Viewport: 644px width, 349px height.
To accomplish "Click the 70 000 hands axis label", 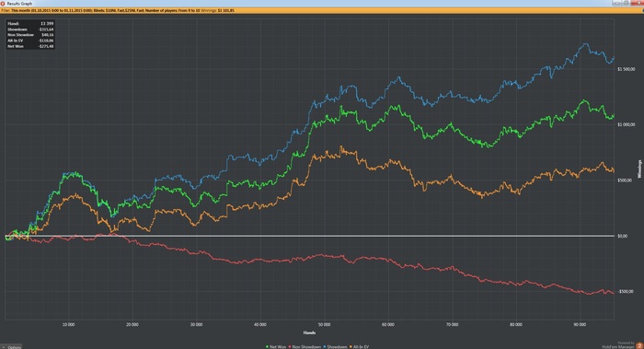I will point(452,324).
